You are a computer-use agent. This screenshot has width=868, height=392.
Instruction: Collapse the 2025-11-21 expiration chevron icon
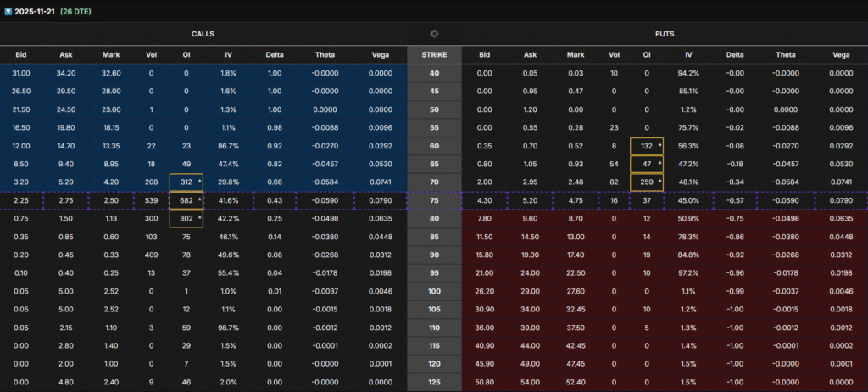tap(7, 11)
